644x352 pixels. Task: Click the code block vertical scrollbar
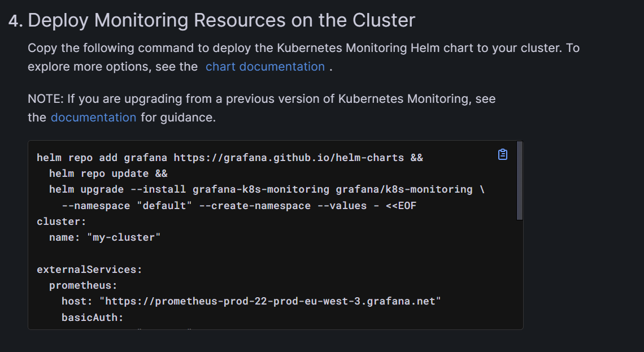520,180
